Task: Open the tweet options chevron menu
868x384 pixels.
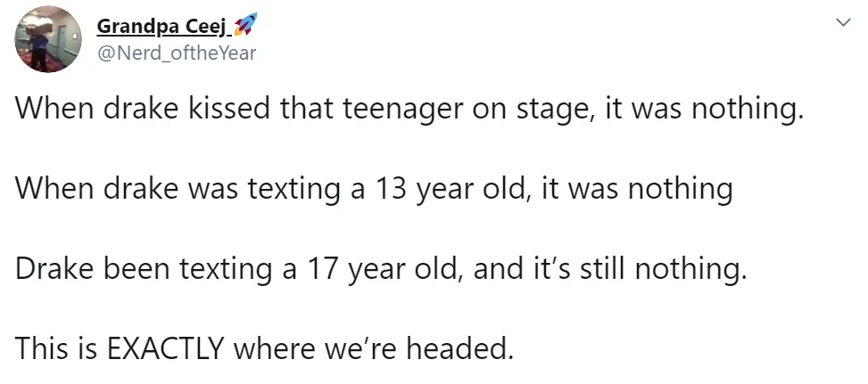Action: pos(843,22)
